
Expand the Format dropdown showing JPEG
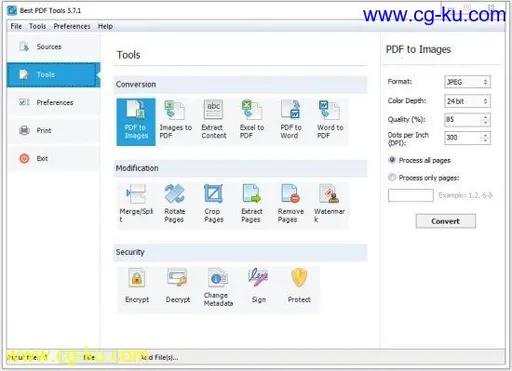(x=467, y=82)
